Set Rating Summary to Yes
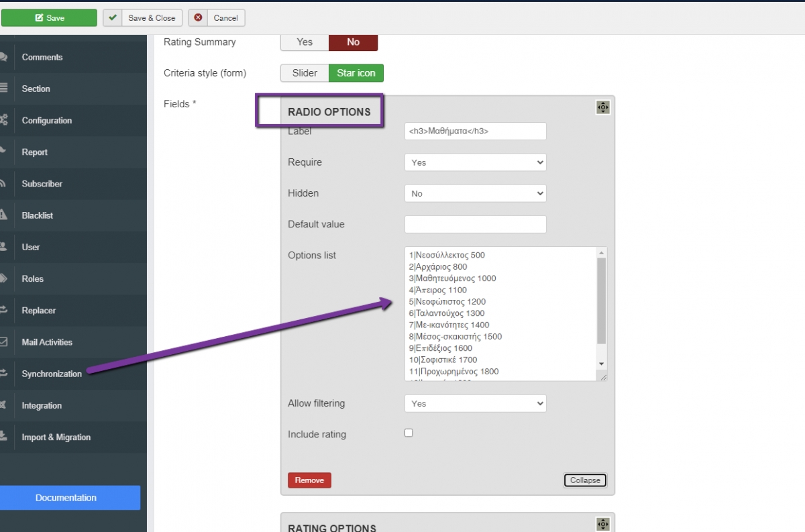 (305, 42)
